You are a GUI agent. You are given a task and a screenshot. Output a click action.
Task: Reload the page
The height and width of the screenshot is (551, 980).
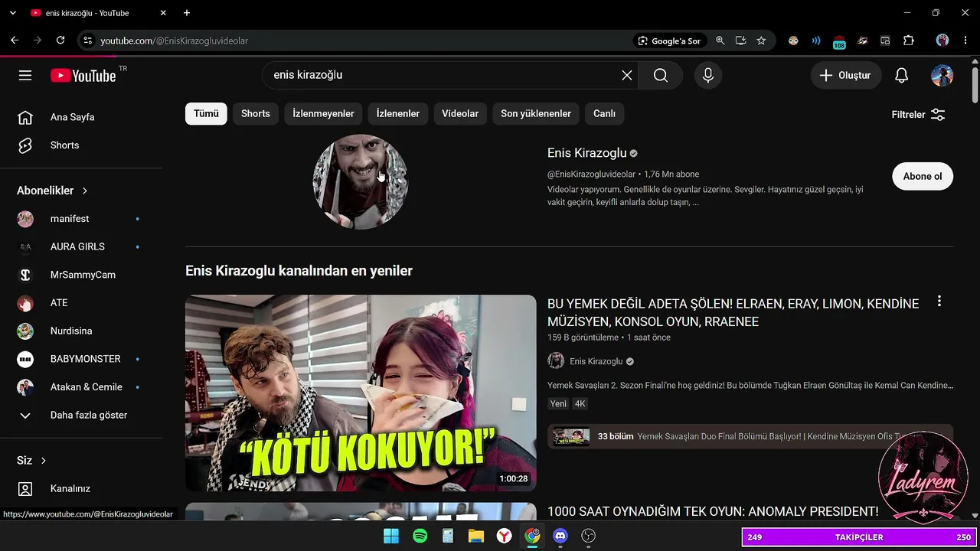pyautogui.click(x=60, y=41)
